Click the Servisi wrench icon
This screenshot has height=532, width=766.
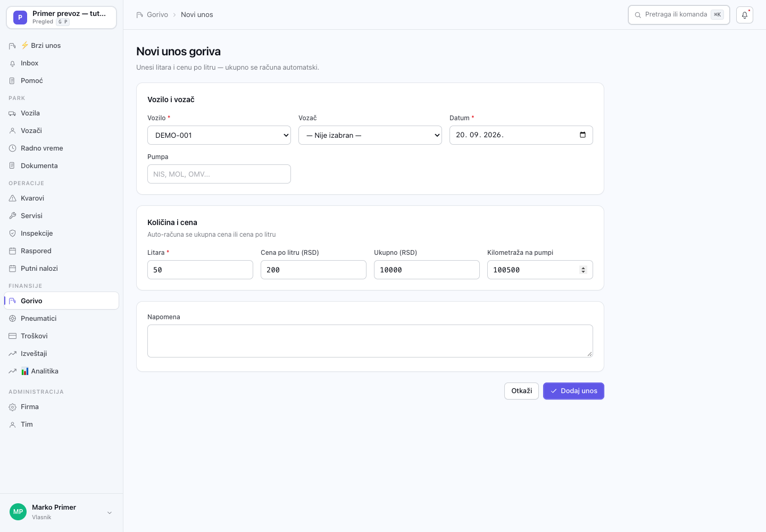[x=12, y=216]
